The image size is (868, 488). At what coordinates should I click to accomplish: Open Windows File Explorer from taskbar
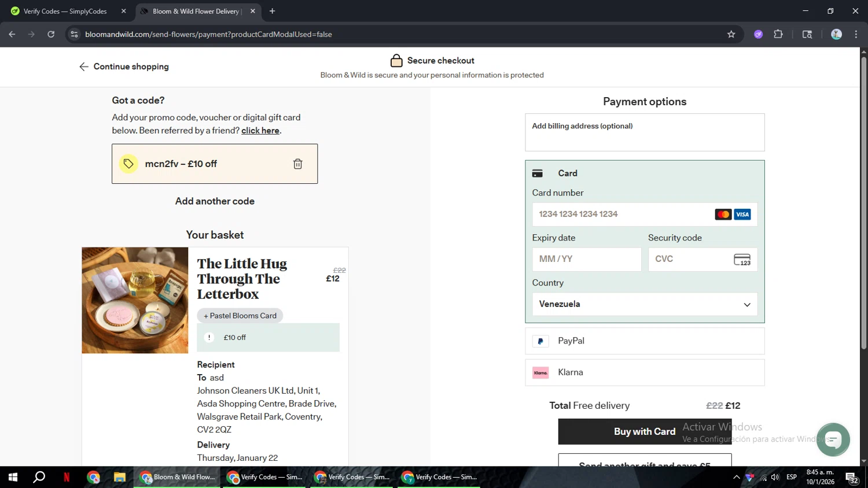(120, 478)
